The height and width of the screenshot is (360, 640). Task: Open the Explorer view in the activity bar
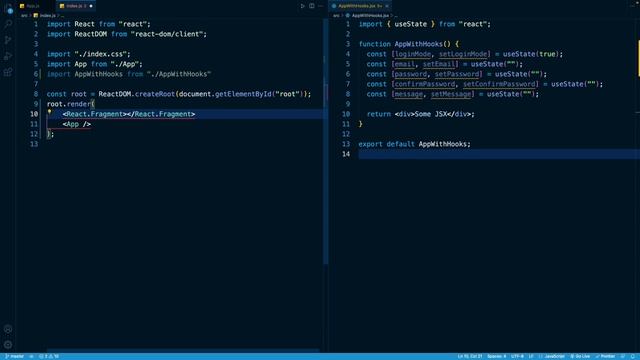(8, 9)
